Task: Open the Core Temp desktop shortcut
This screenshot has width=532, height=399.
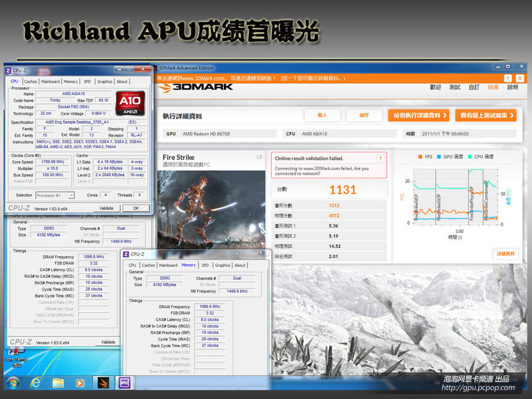Action: pos(15,358)
